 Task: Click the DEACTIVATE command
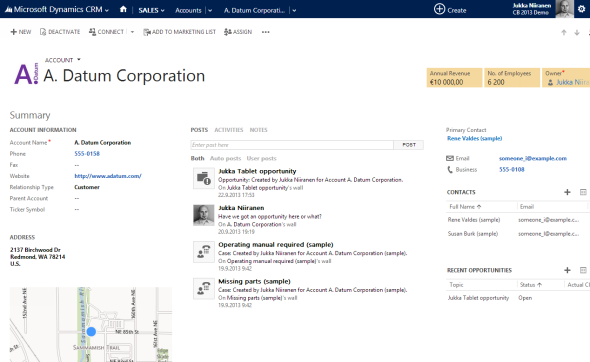60,32
